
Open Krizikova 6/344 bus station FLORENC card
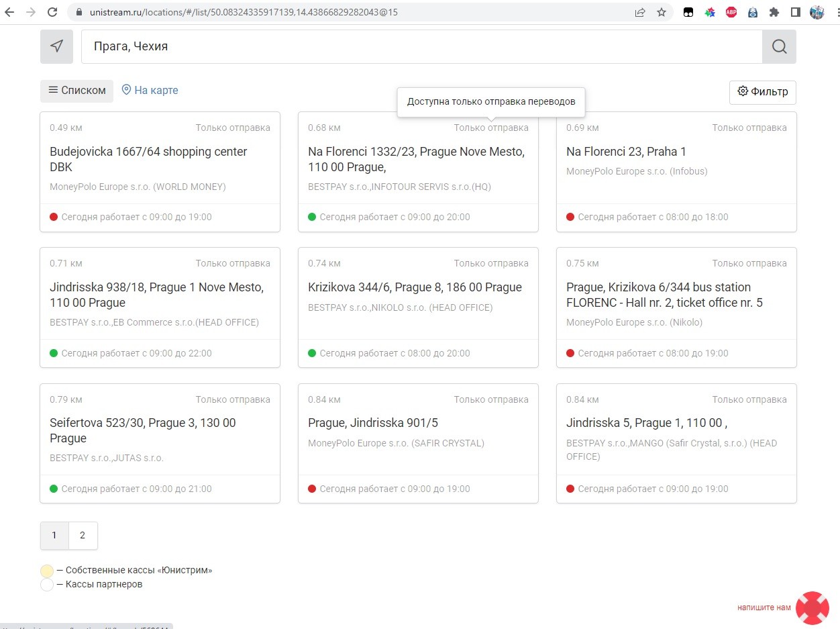tap(676, 307)
